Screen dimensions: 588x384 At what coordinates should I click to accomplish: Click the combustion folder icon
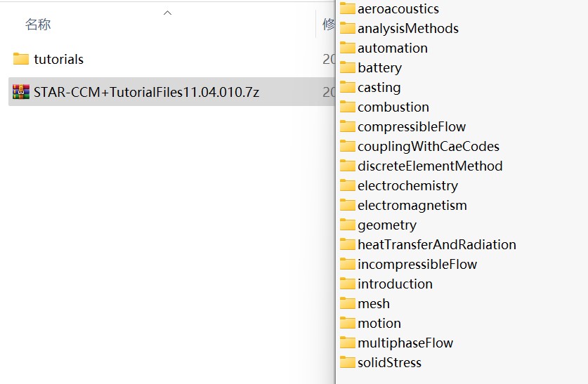tap(347, 107)
